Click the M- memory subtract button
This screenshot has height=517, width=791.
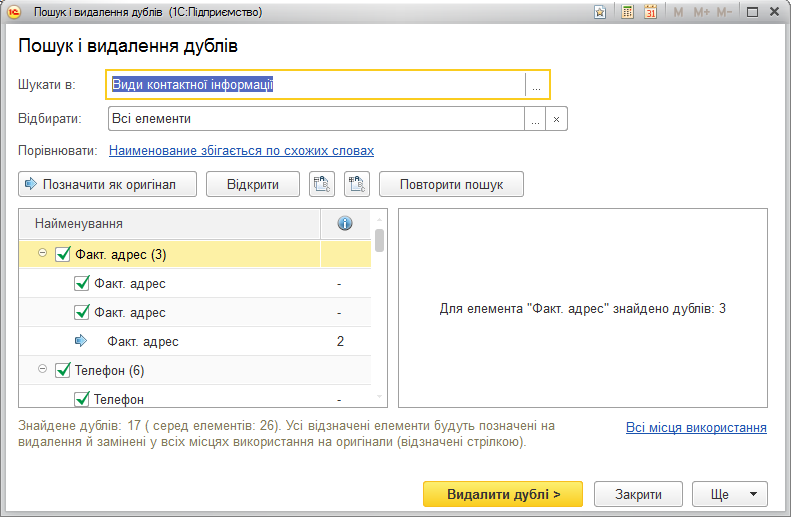[724, 12]
